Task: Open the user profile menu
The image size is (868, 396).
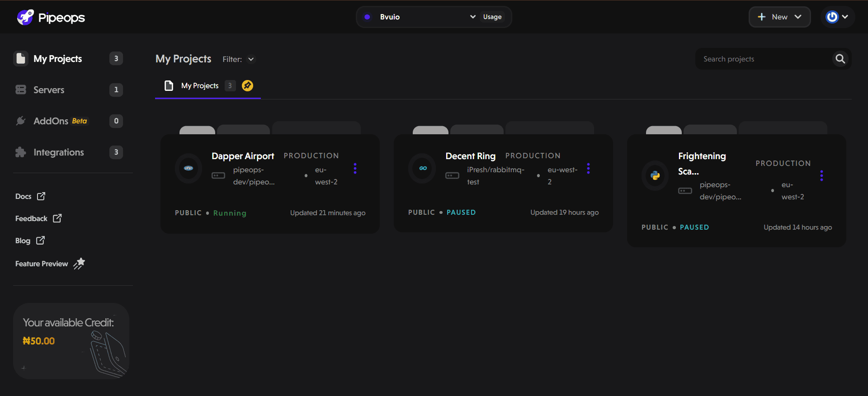Action: pos(837,17)
